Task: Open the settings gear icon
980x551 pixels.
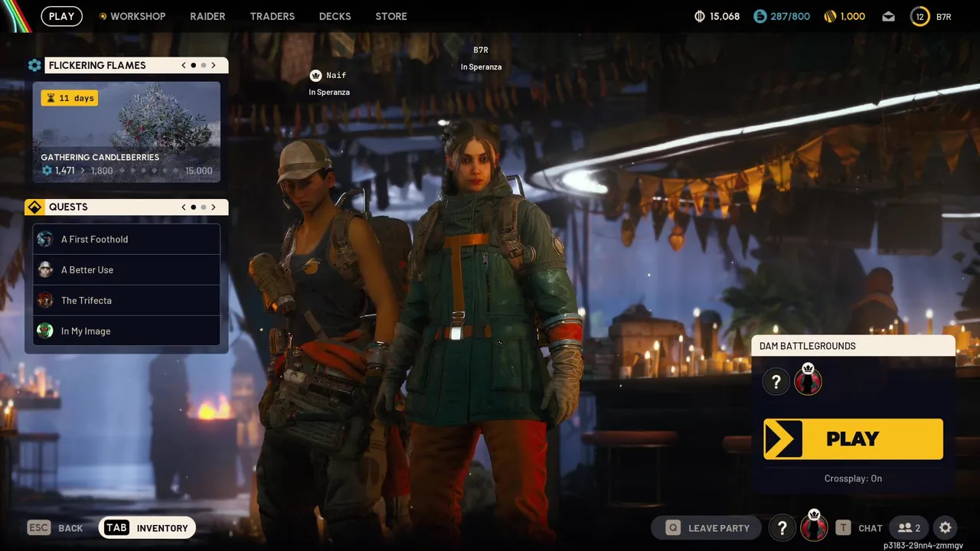Action: point(946,528)
